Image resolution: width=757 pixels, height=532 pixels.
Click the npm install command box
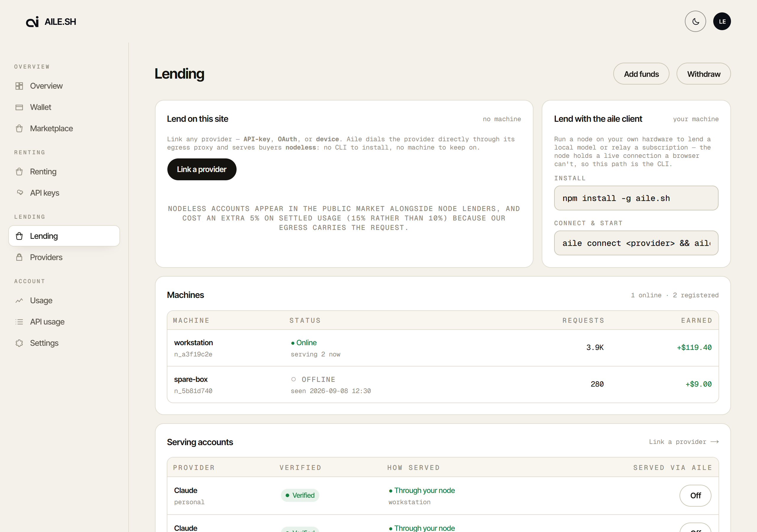pyautogui.click(x=636, y=198)
